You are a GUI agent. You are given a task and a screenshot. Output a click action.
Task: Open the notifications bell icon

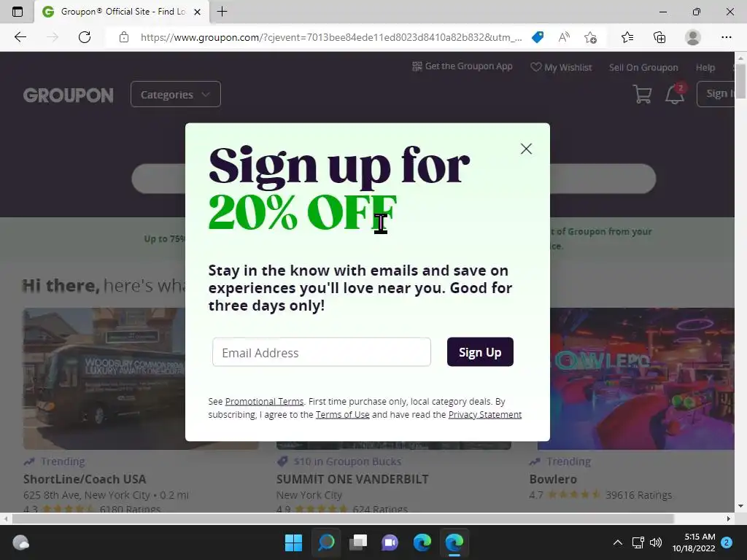(x=675, y=94)
